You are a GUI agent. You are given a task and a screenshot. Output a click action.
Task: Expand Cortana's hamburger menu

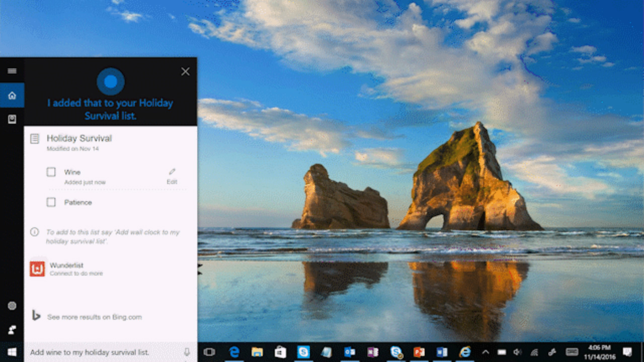coord(12,71)
